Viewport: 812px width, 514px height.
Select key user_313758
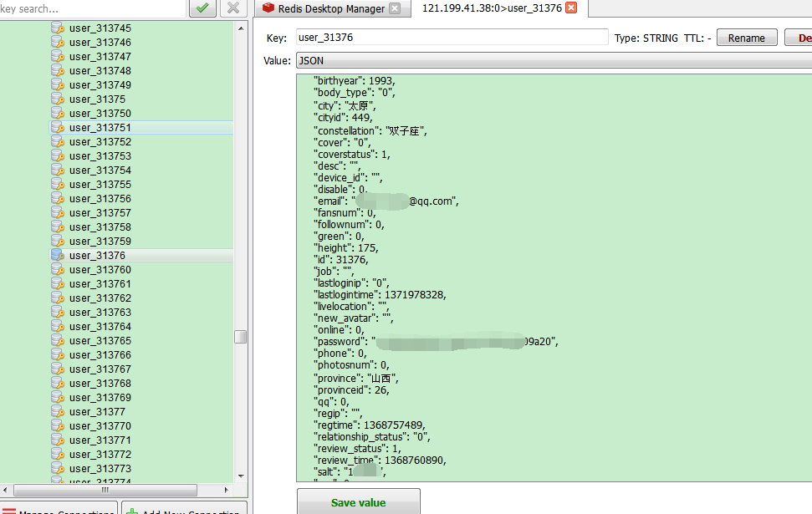pyautogui.click(x=100, y=227)
